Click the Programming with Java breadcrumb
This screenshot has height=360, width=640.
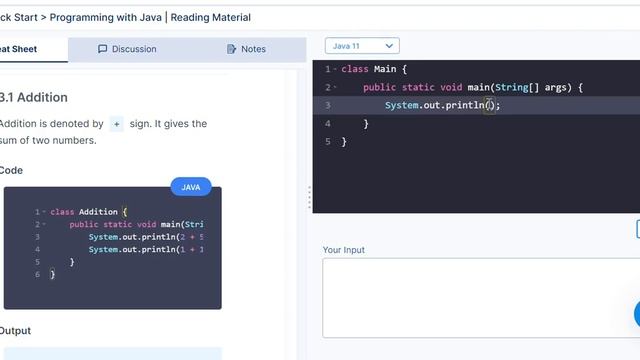[x=106, y=18]
